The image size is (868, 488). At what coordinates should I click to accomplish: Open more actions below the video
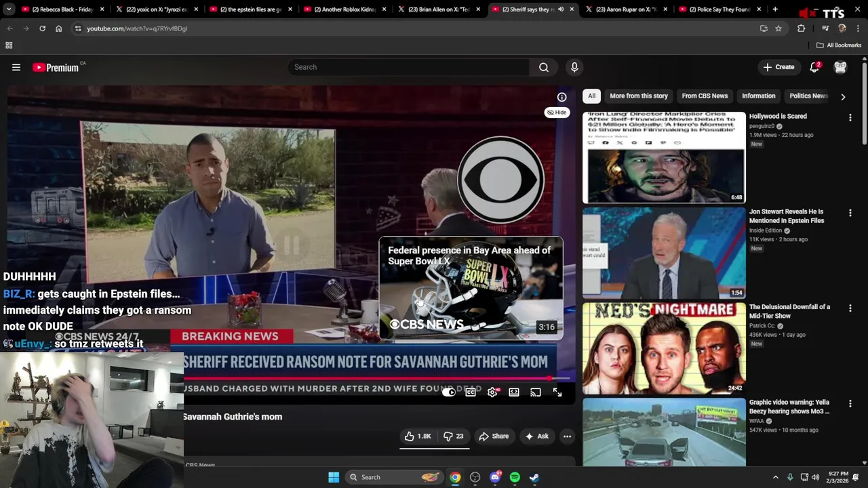point(567,436)
